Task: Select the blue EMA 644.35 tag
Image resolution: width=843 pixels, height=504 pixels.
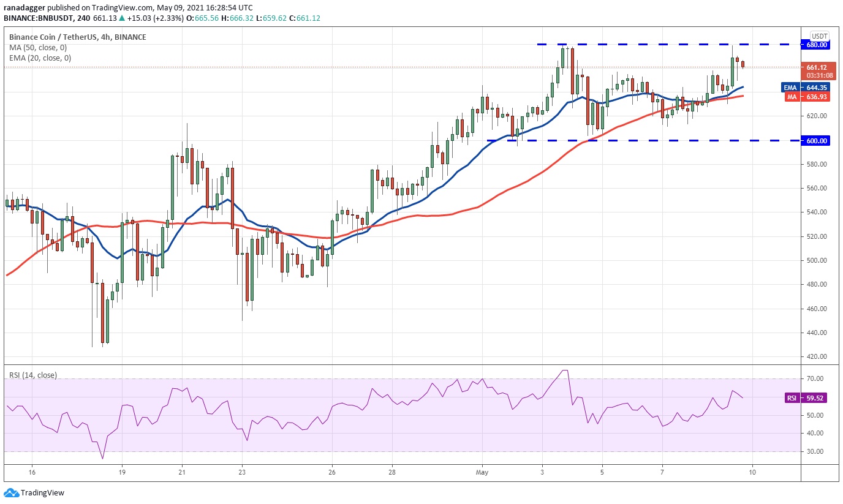Action: (806, 88)
